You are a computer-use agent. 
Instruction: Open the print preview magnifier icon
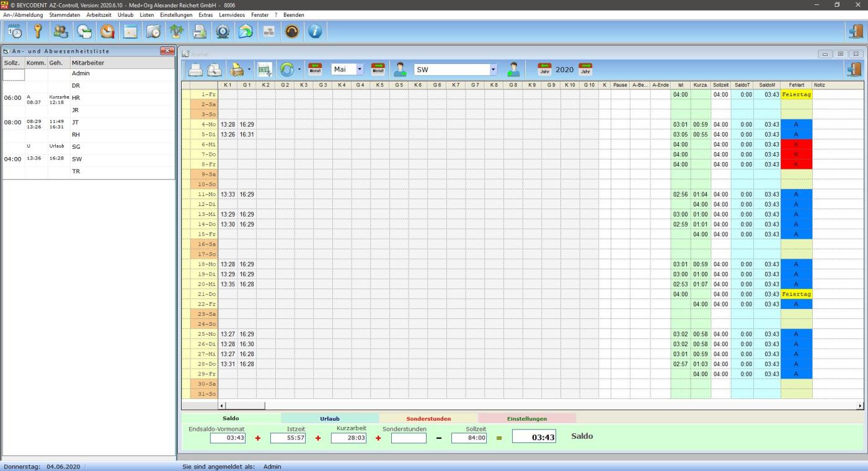tap(215, 70)
